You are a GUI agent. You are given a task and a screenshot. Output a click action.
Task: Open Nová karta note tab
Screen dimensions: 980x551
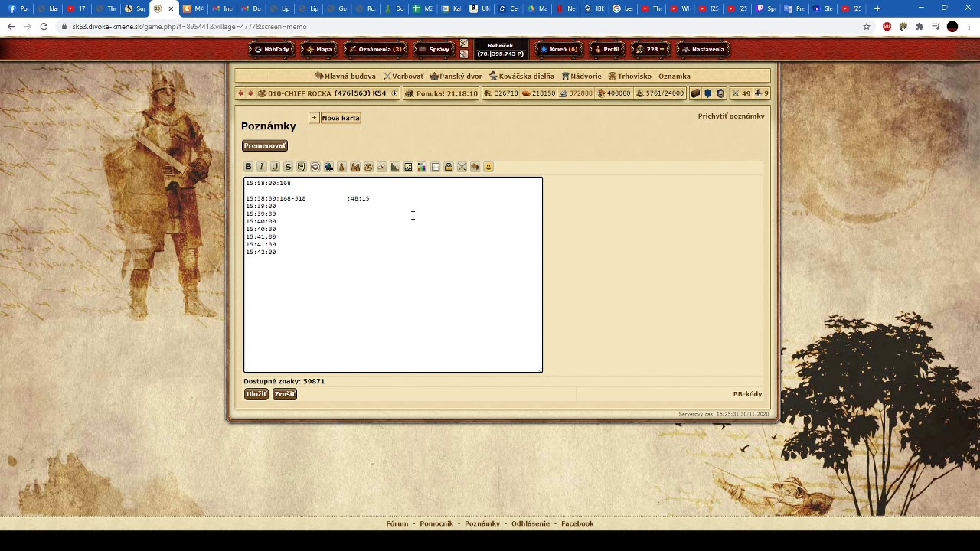click(x=341, y=118)
